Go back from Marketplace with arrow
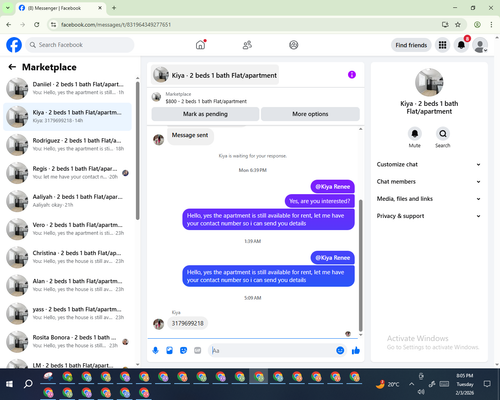Screen dimensions: 500x400 click(x=12, y=67)
